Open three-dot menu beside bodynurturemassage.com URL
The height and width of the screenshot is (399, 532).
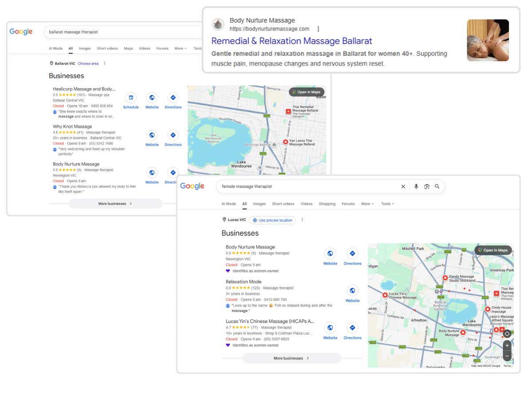(x=318, y=29)
